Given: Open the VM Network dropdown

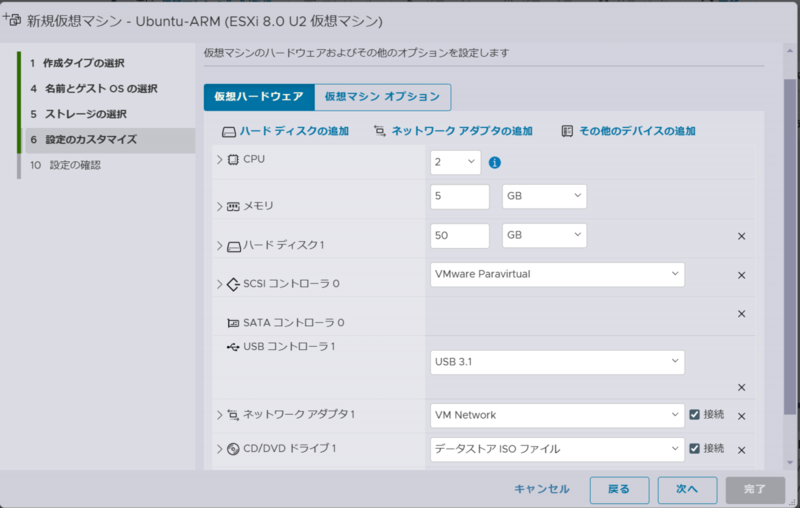Looking at the screenshot, I should pyautogui.click(x=557, y=415).
